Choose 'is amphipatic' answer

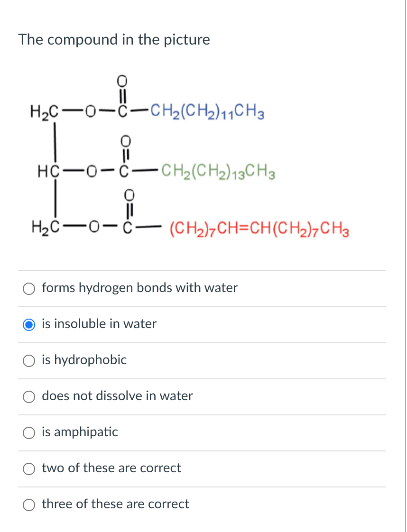point(29,432)
